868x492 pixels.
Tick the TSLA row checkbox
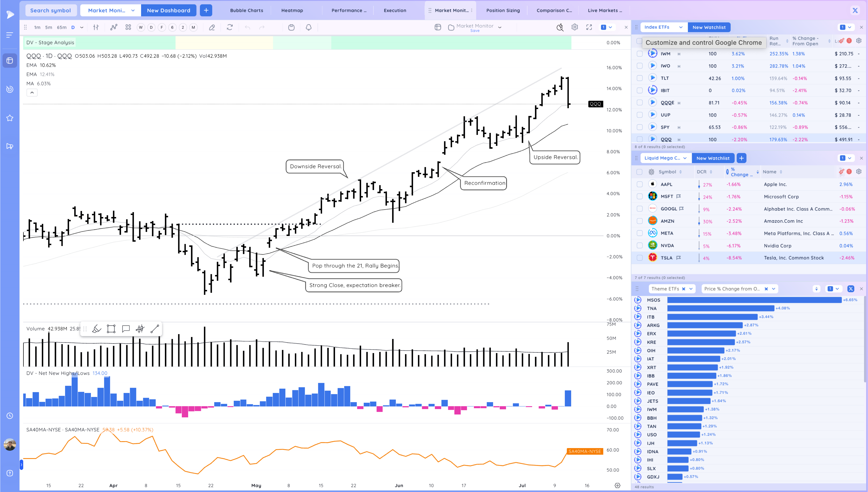tap(639, 258)
